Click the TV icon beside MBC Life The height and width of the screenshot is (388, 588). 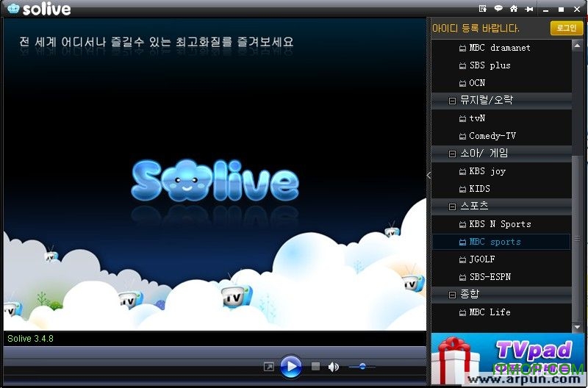(463, 312)
